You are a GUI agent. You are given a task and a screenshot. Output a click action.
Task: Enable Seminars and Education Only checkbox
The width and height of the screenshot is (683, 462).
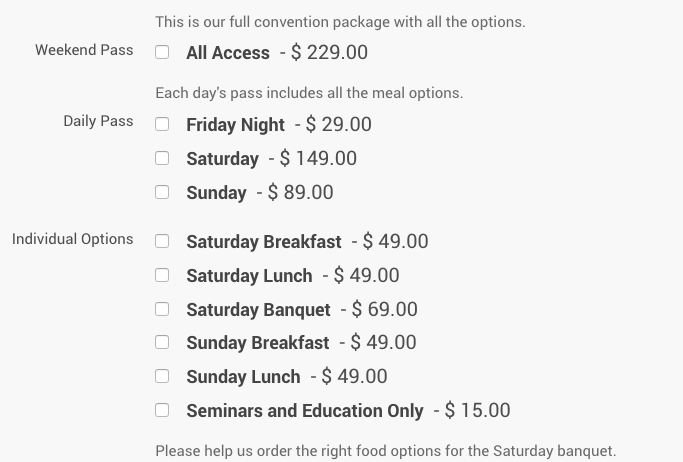coord(162,410)
